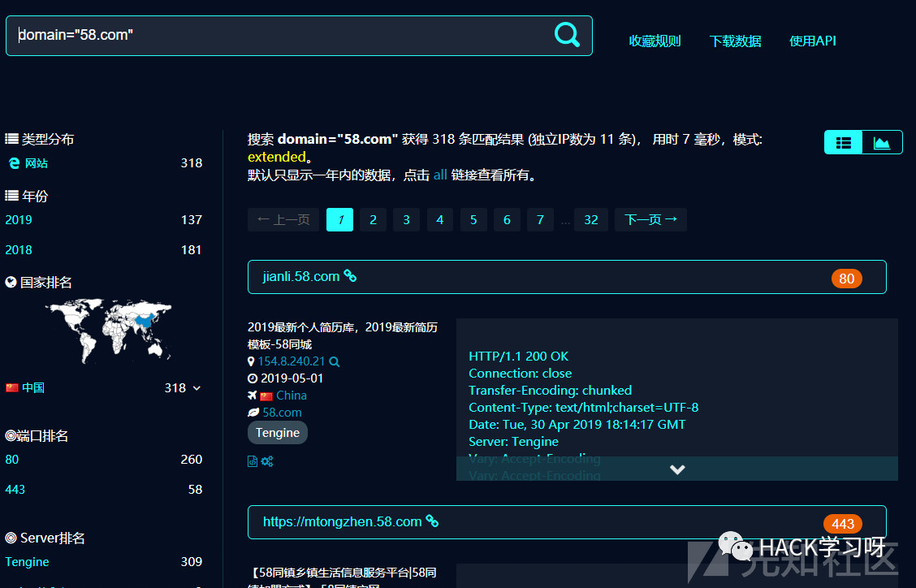Click IE browser icon beside 网站
916x588 pixels.
[x=14, y=163]
